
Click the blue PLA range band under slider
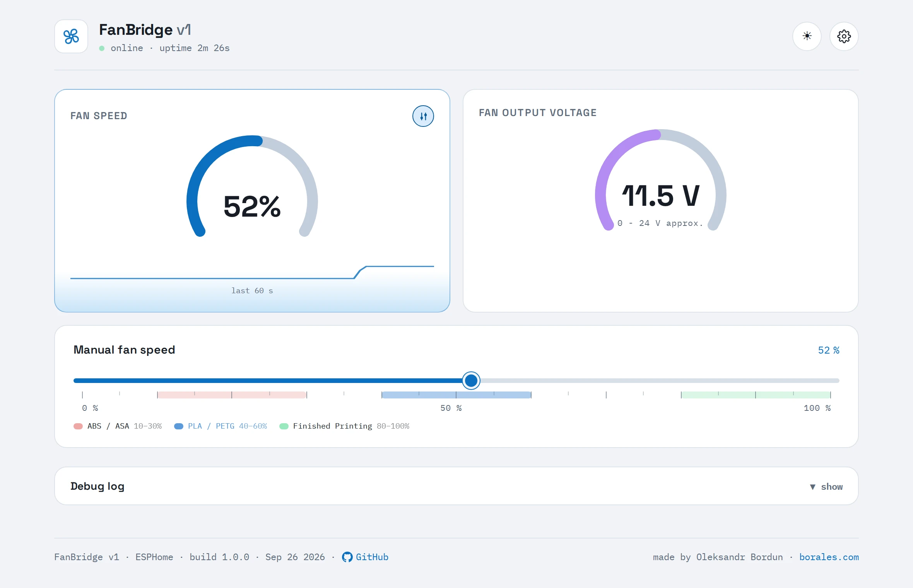pyautogui.click(x=456, y=395)
